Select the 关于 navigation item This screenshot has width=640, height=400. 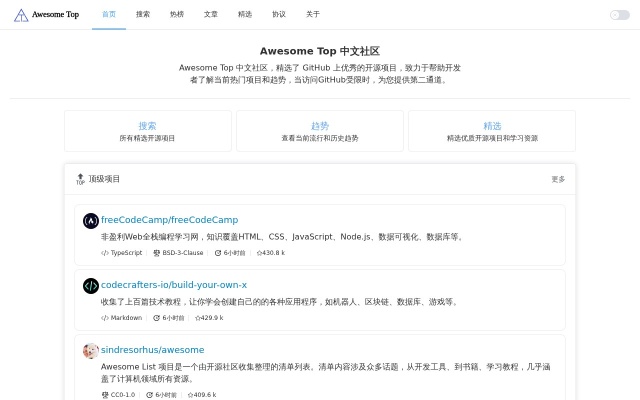pos(313,15)
